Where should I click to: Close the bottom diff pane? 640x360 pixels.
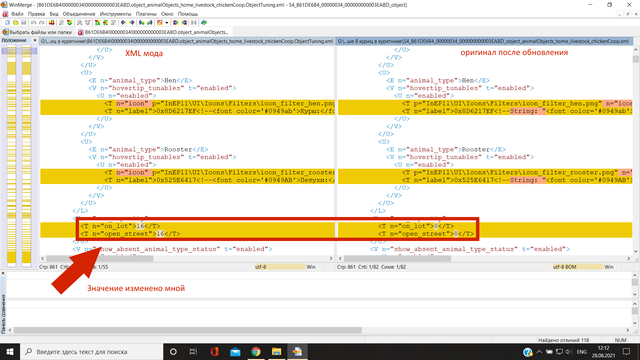2,273
